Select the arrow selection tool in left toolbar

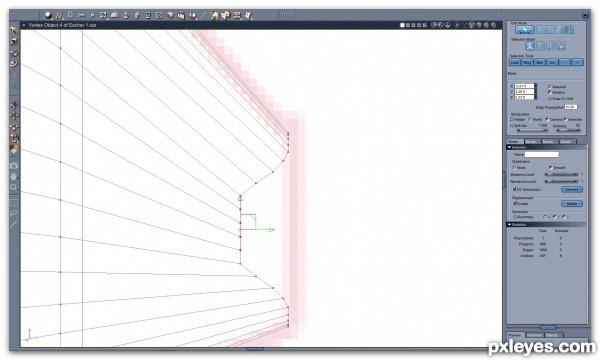[x=14, y=30]
